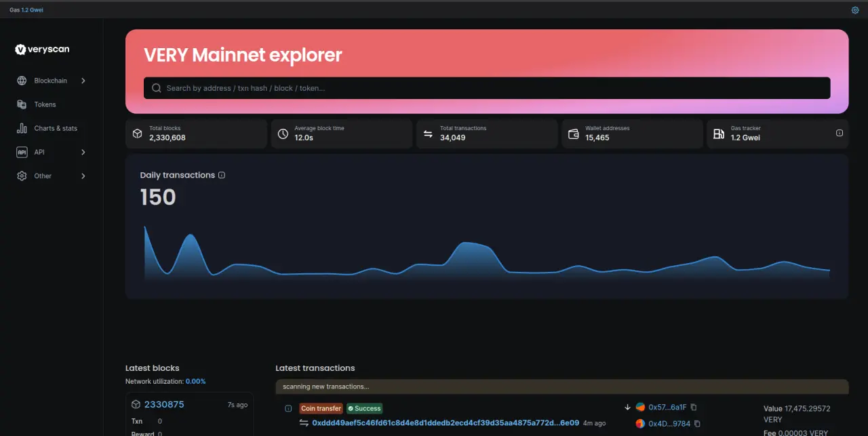Click the Total transactions arrows icon
The width and height of the screenshot is (868, 436).
click(428, 134)
